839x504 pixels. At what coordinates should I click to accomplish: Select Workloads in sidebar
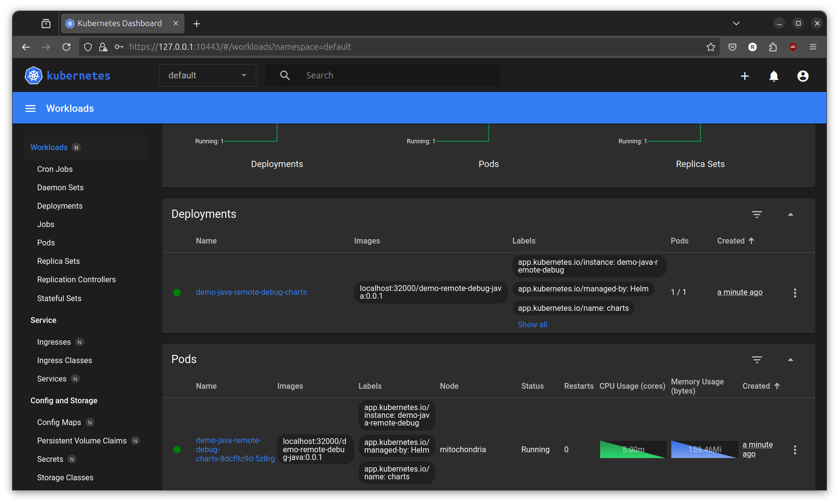point(49,147)
